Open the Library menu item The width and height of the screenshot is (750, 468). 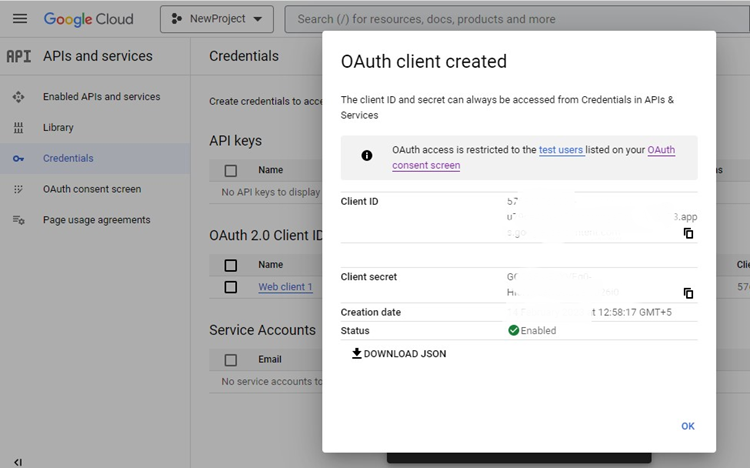(58, 128)
